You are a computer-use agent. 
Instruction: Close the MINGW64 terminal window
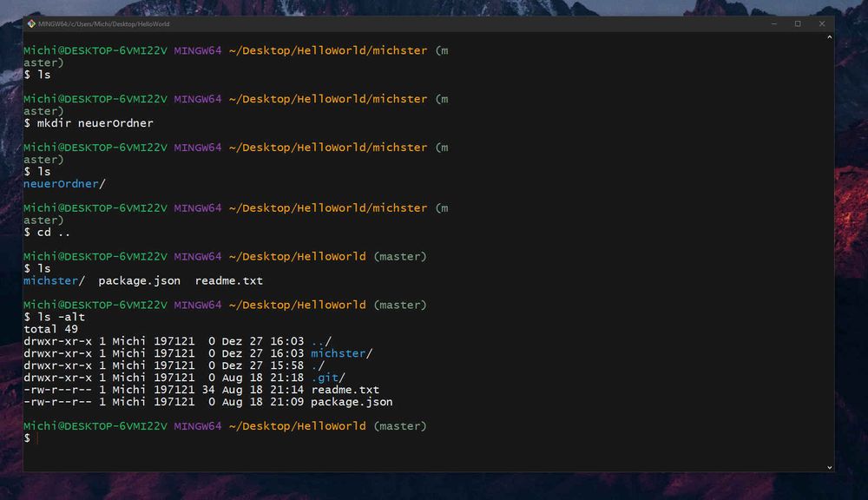822,23
